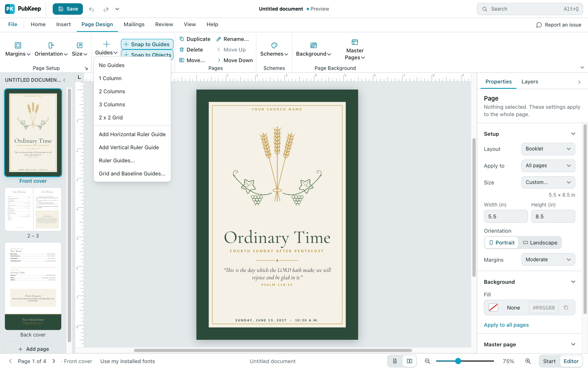Move the page down
The height and width of the screenshot is (368, 588).
(x=235, y=61)
